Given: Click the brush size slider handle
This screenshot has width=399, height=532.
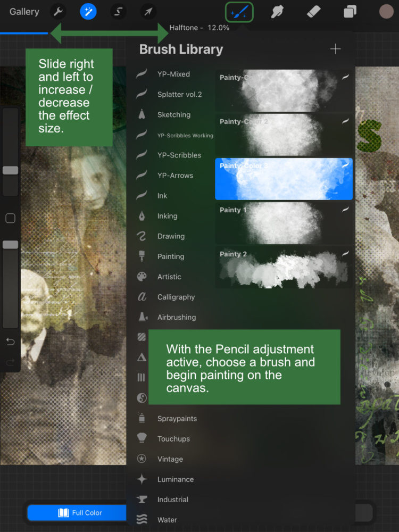Looking at the screenshot, I should tap(10, 170).
